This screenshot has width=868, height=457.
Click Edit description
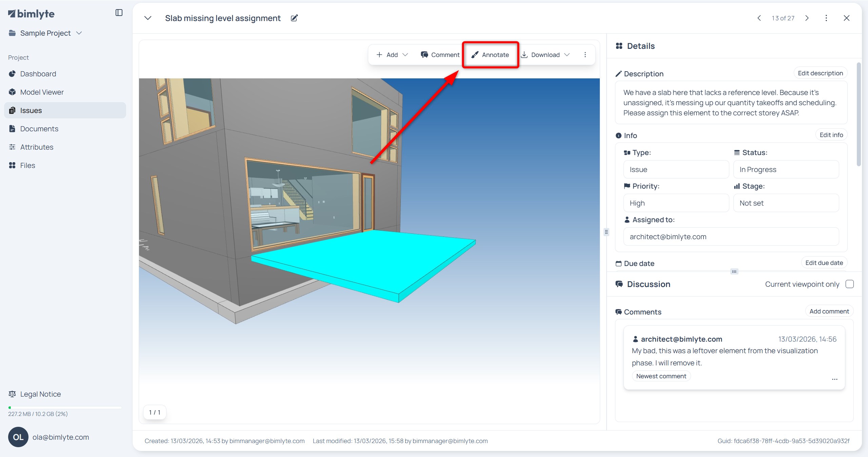click(x=820, y=73)
